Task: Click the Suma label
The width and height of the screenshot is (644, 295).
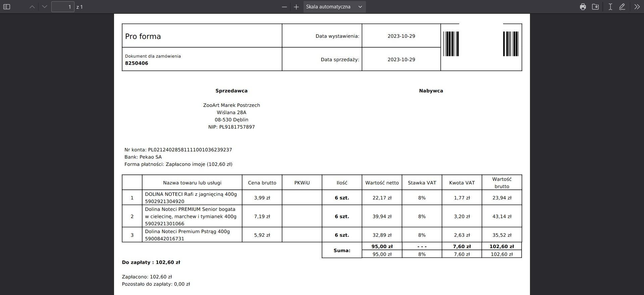Action: (x=342, y=250)
